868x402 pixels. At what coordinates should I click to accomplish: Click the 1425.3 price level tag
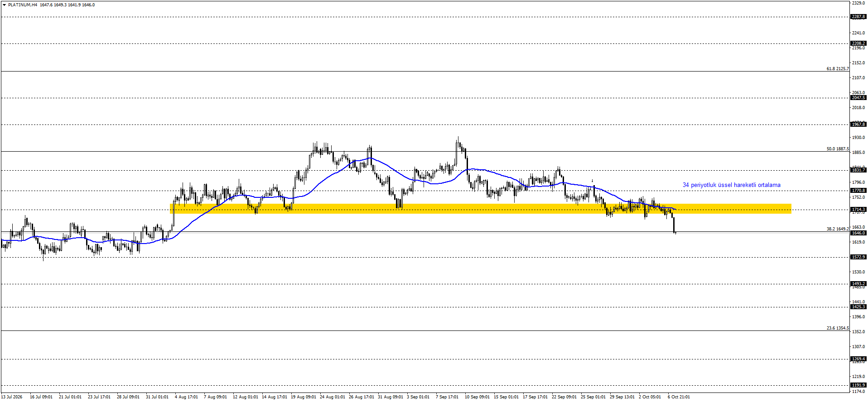coord(858,307)
